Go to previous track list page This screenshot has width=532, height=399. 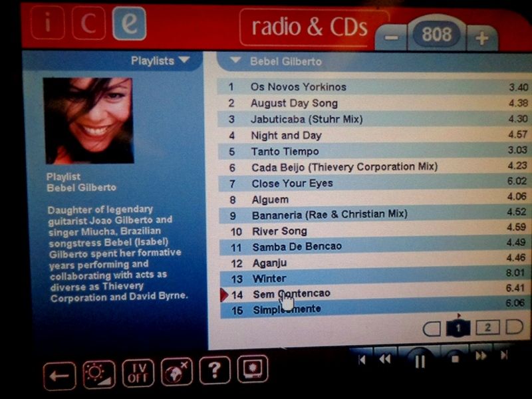click(432, 329)
